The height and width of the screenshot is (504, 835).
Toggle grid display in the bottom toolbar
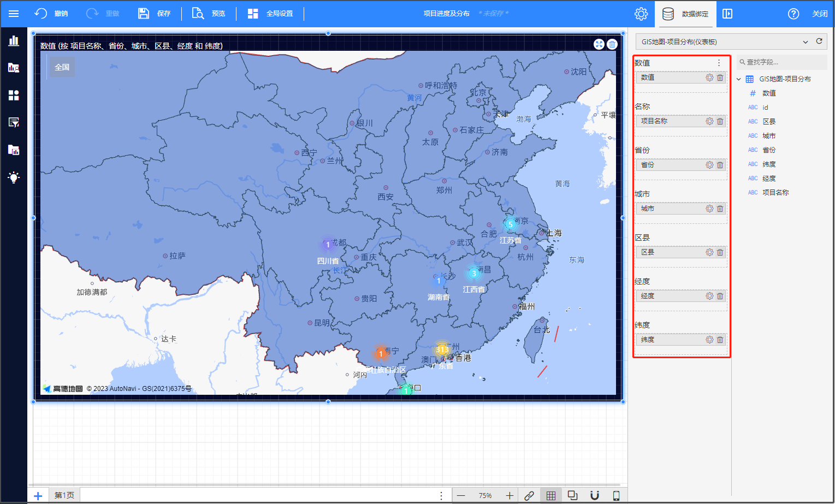pyautogui.click(x=551, y=495)
